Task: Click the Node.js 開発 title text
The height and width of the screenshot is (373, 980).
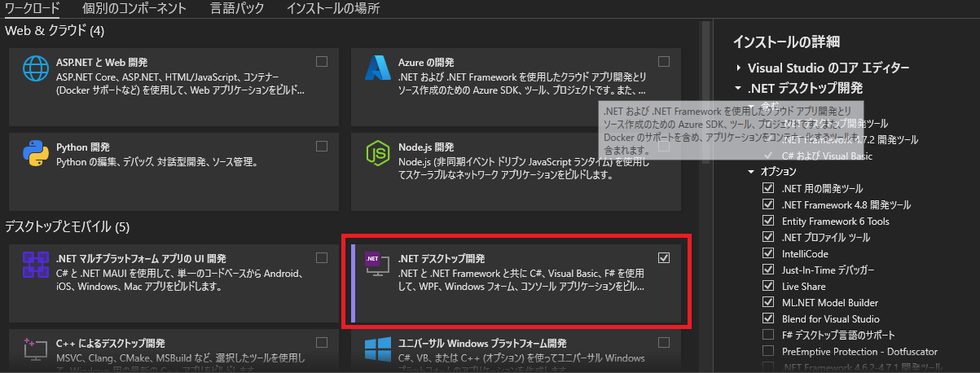Action: (x=427, y=147)
